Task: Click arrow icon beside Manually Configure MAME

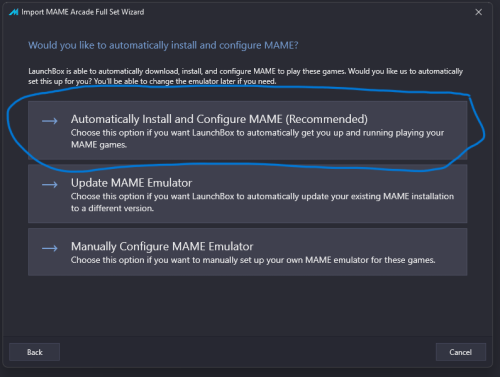Action: (x=50, y=248)
